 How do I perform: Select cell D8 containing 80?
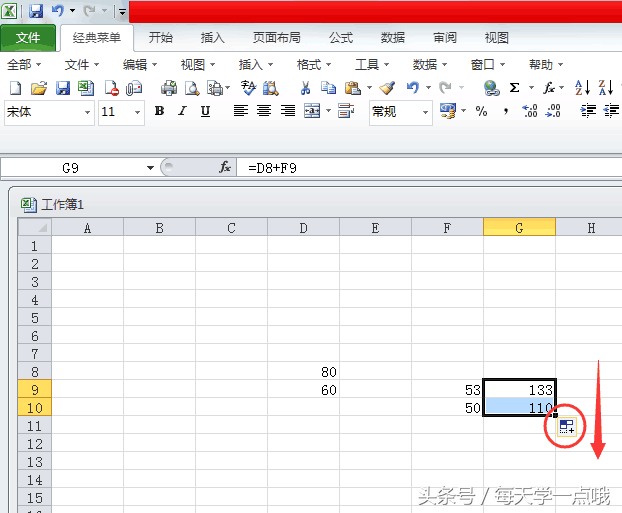(303, 371)
